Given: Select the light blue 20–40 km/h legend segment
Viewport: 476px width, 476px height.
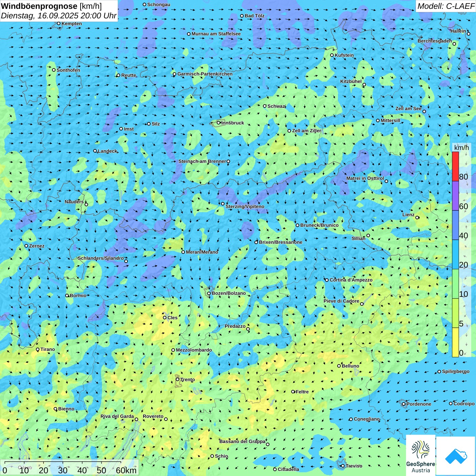Looking at the screenshot, I should (x=455, y=255).
